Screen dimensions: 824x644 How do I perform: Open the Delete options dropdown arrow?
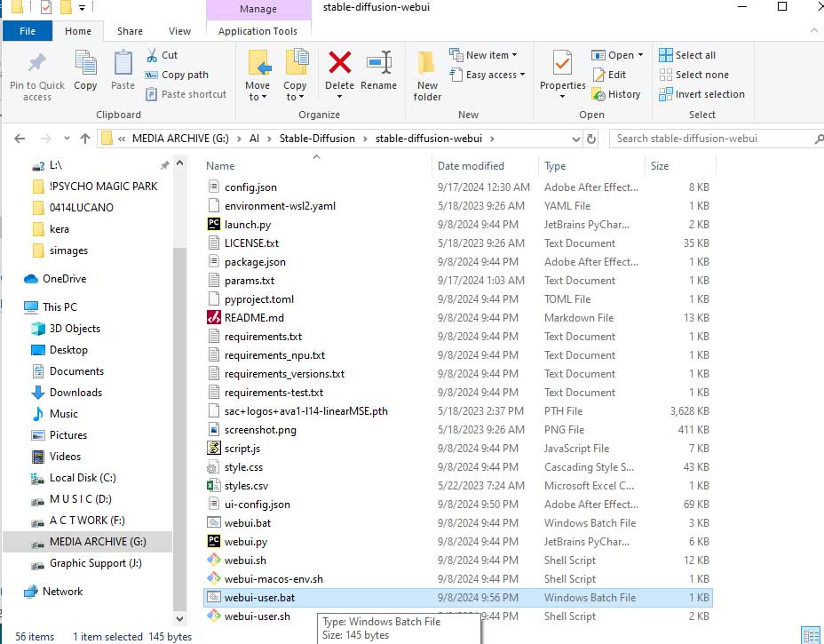coord(339,97)
